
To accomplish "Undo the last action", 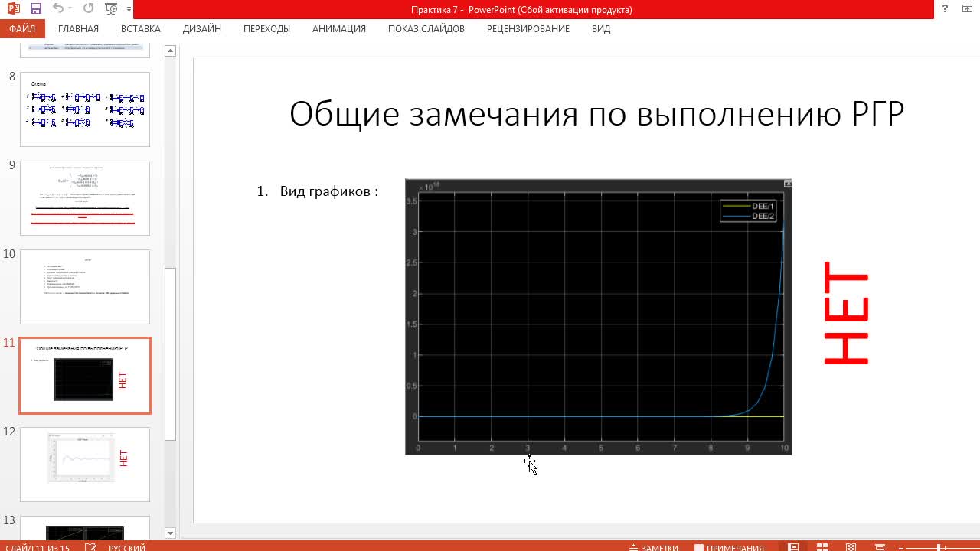I will click(x=58, y=9).
